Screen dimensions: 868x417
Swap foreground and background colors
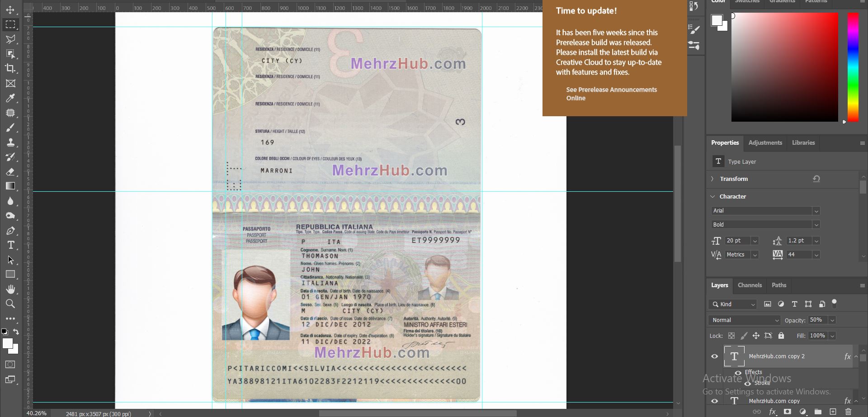coord(16,332)
